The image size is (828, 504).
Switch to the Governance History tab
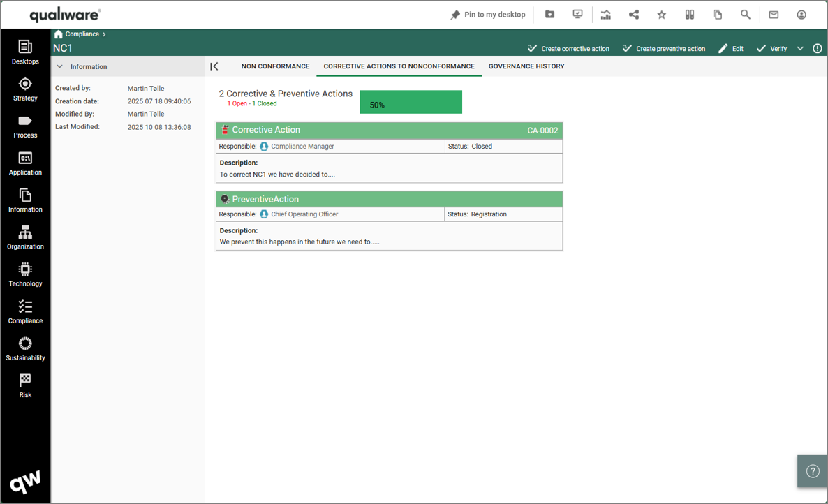click(x=526, y=66)
